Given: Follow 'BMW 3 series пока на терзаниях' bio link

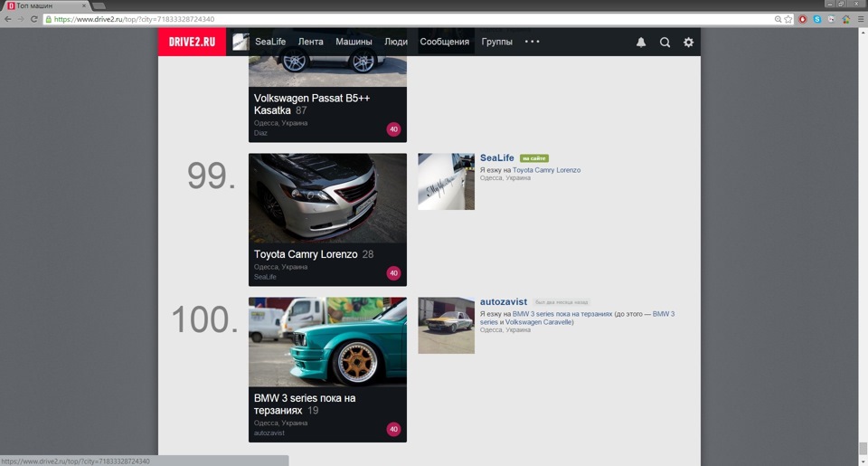Looking at the screenshot, I should click(562, 314).
